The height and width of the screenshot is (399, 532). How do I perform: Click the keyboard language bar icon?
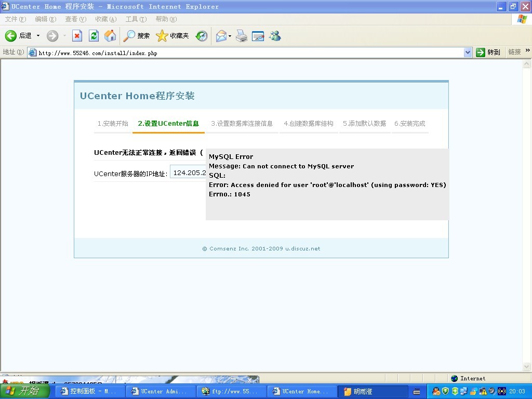coord(417,392)
